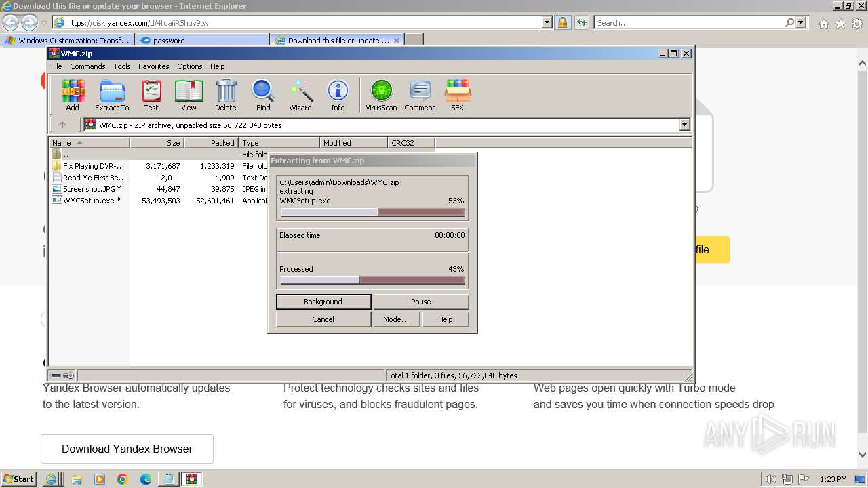The height and width of the screenshot is (488, 868).
Task: Open the Favorites menu in WinRAR
Action: click(154, 66)
